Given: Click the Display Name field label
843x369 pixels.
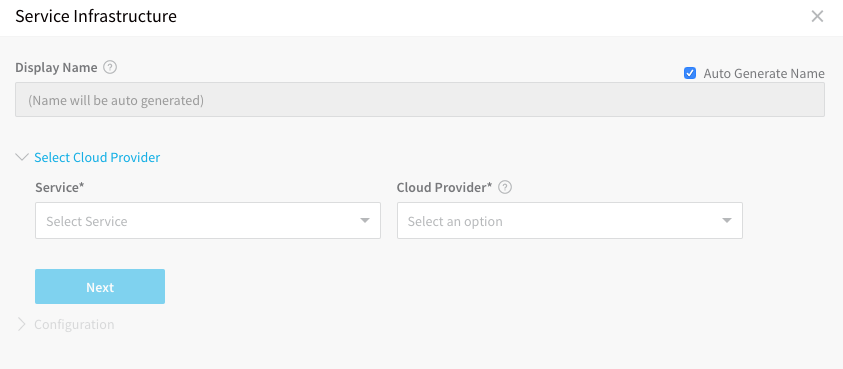Looking at the screenshot, I should [56, 68].
